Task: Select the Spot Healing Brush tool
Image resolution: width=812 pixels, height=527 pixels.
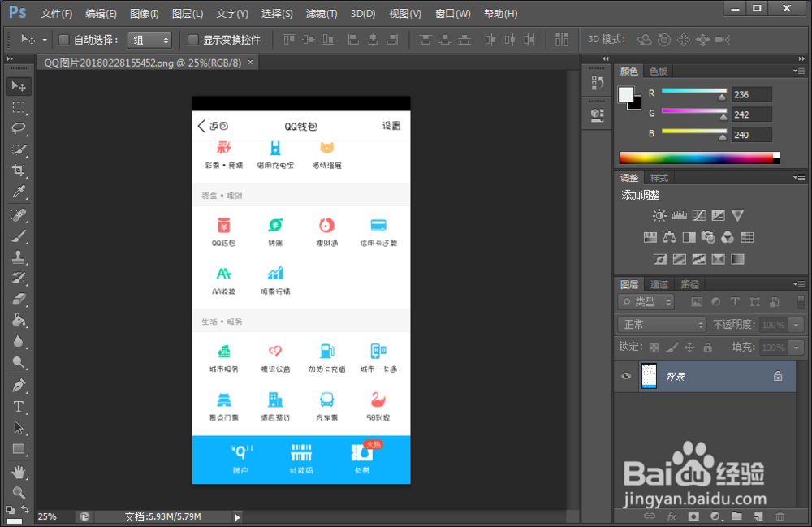Action: point(19,215)
